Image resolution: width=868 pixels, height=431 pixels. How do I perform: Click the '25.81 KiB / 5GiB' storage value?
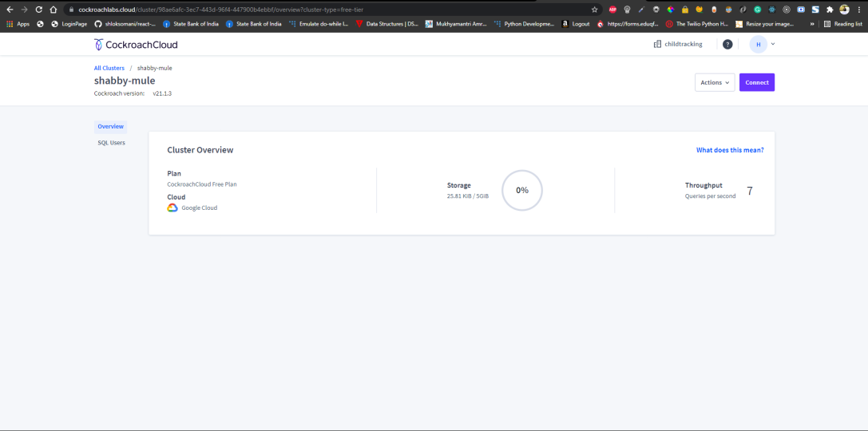468,196
